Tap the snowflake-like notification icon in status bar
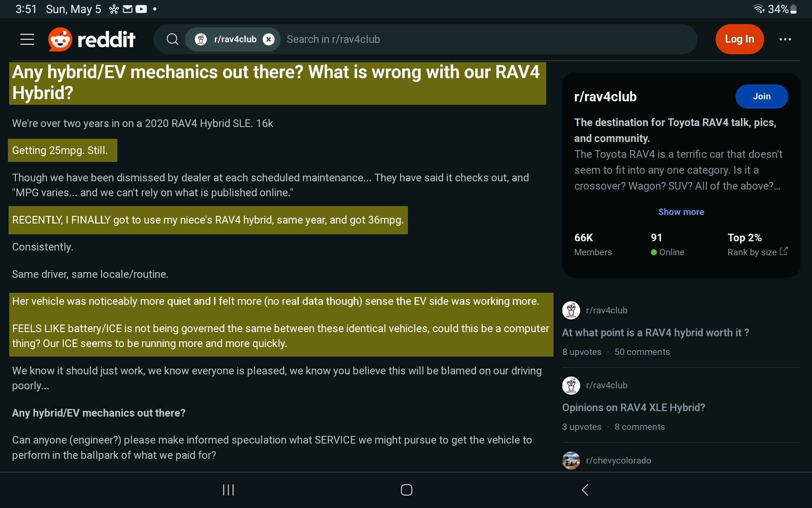The height and width of the screenshot is (508, 812). (x=114, y=9)
